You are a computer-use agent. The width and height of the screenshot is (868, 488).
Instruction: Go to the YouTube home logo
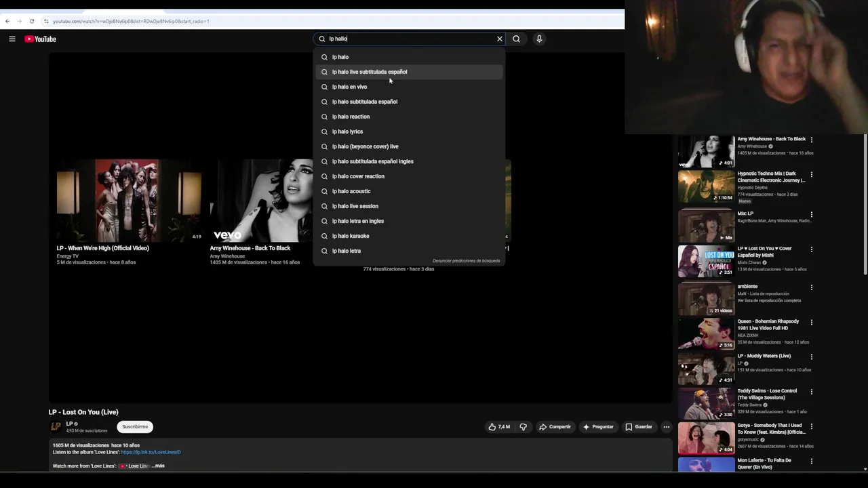tap(41, 39)
